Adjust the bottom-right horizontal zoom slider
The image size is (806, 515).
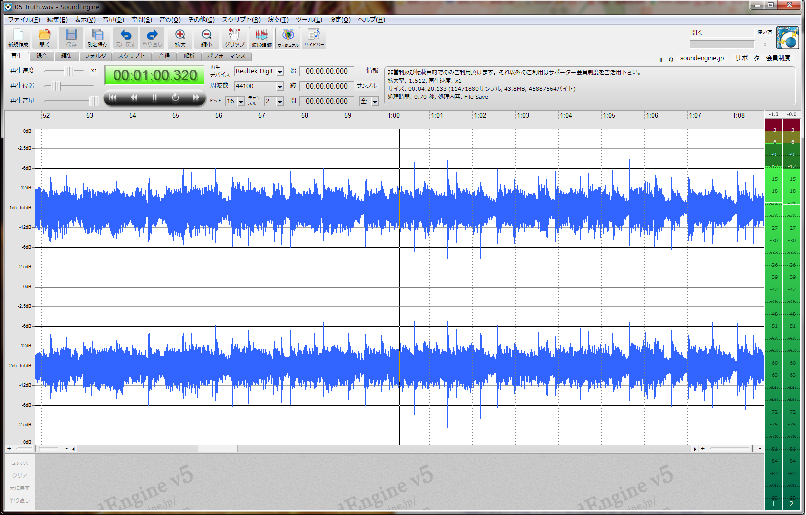coord(730,449)
